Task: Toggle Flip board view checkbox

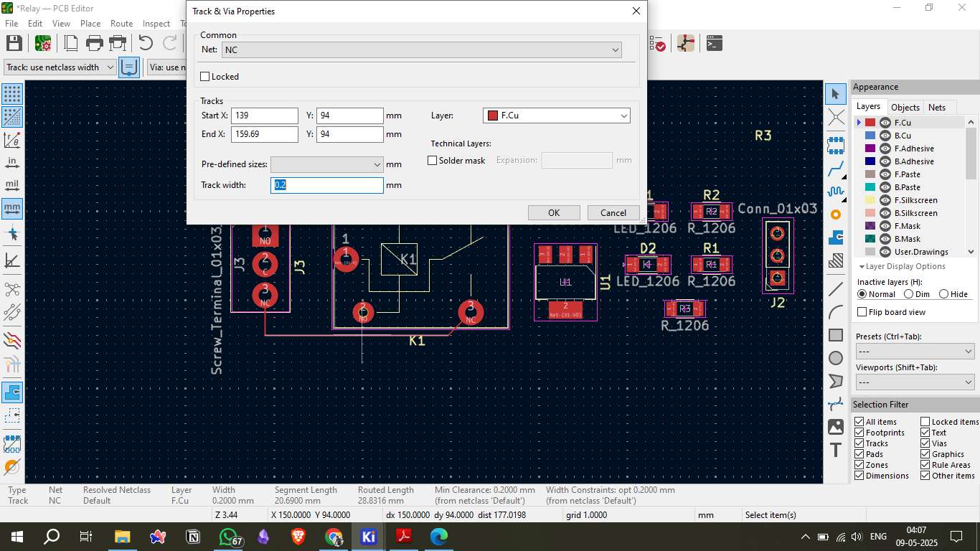Action: (x=862, y=312)
